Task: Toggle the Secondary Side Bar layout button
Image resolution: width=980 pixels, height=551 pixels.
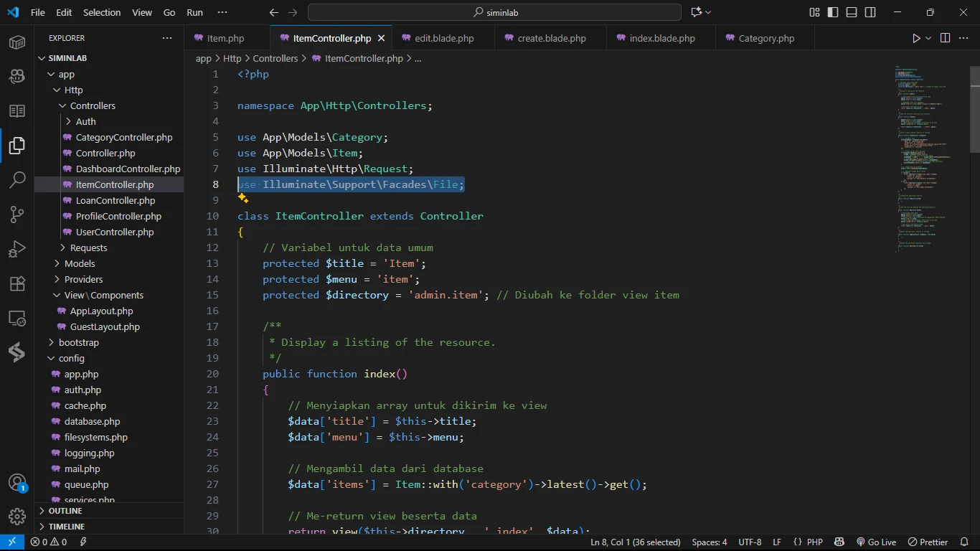Action: 870,12
